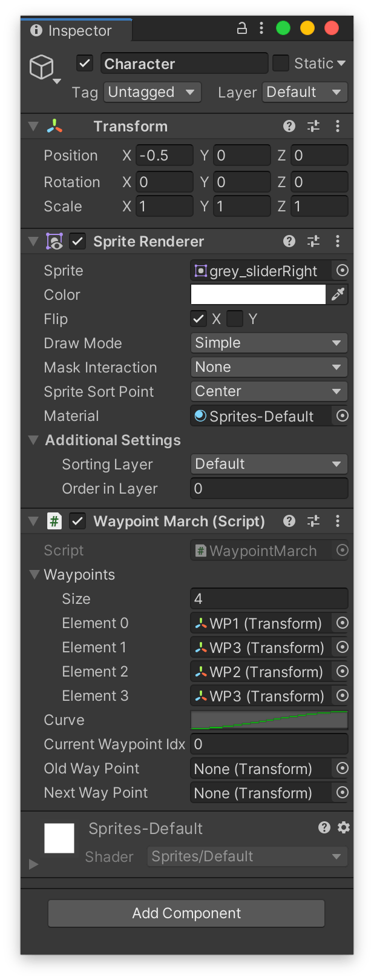Open Draw Mode Simple dropdown
This screenshot has height=980, width=374.
tap(269, 343)
